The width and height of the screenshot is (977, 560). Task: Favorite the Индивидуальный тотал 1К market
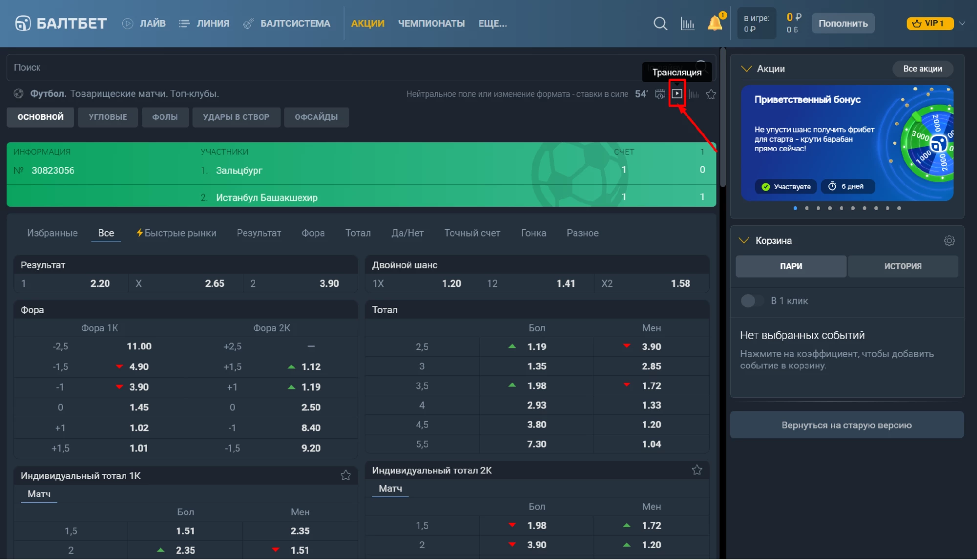tap(346, 475)
